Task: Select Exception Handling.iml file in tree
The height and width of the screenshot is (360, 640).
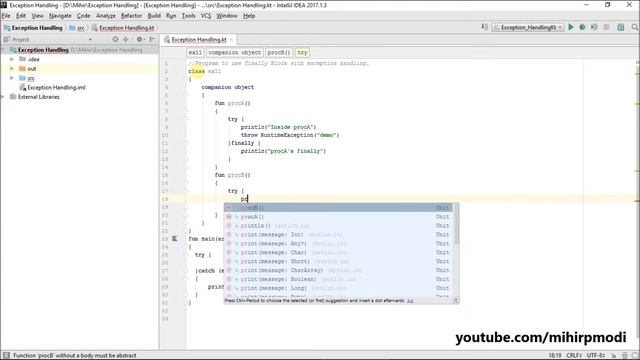Action: click(x=56, y=87)
